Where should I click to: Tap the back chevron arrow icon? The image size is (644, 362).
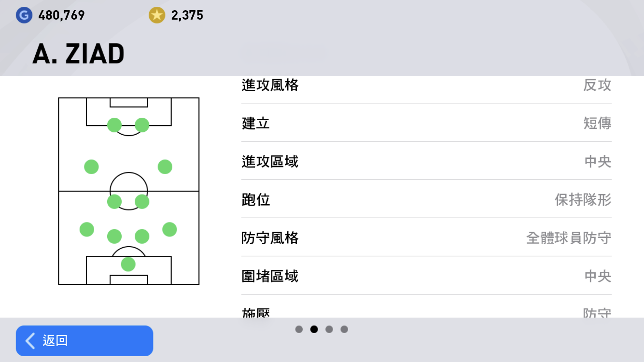point(30,341)
